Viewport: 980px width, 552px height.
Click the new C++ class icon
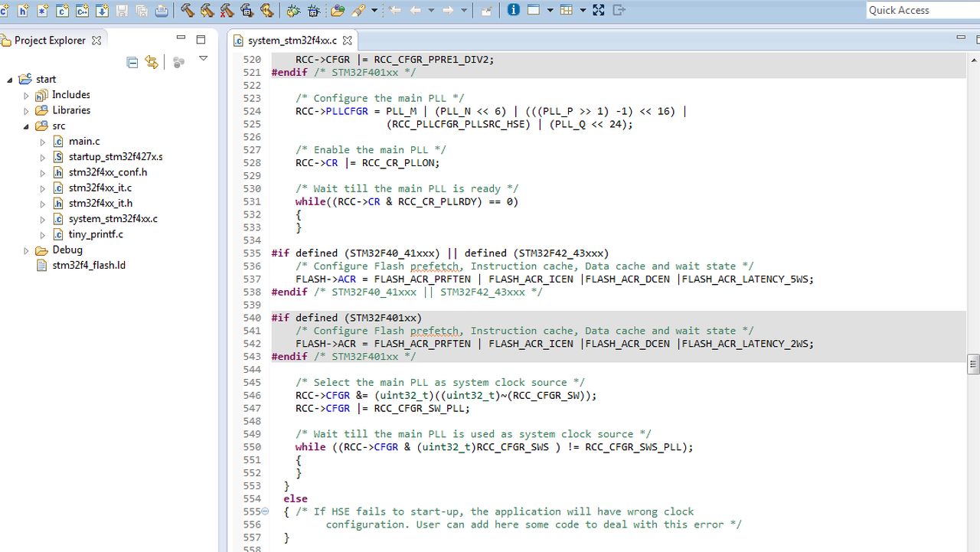point(82,10)
